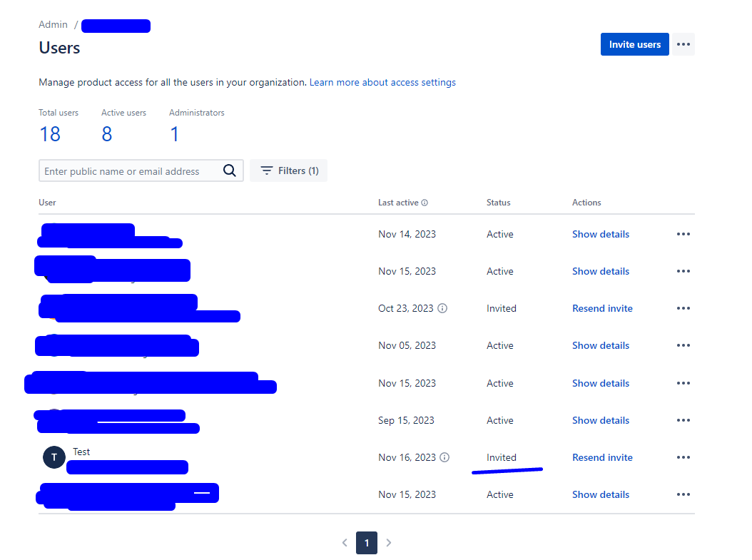
Task: Click the Sep 15, 2023 date cell
Action: tap(406, 420)
